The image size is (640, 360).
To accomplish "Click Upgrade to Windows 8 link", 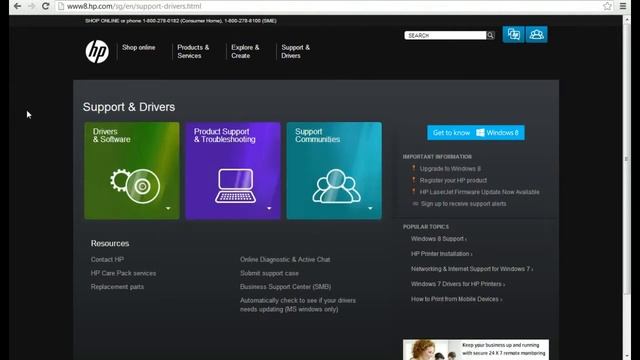I will [x=450, y=169].
